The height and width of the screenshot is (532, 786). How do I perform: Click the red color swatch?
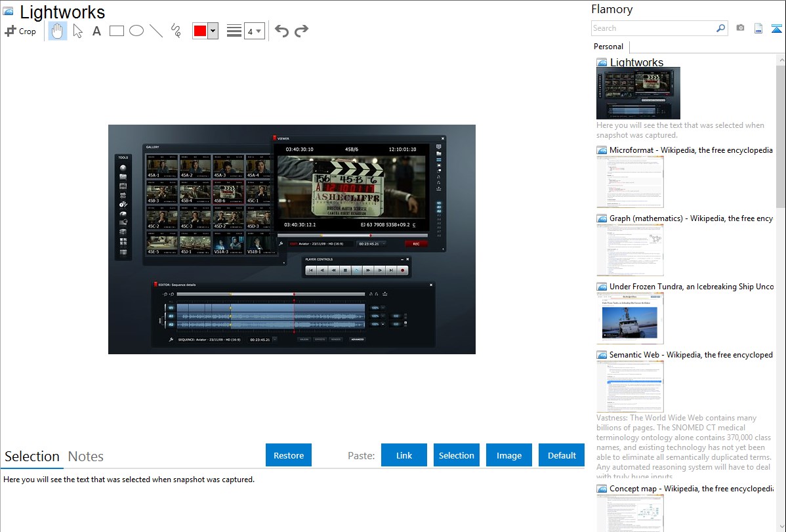pos(200,31)
